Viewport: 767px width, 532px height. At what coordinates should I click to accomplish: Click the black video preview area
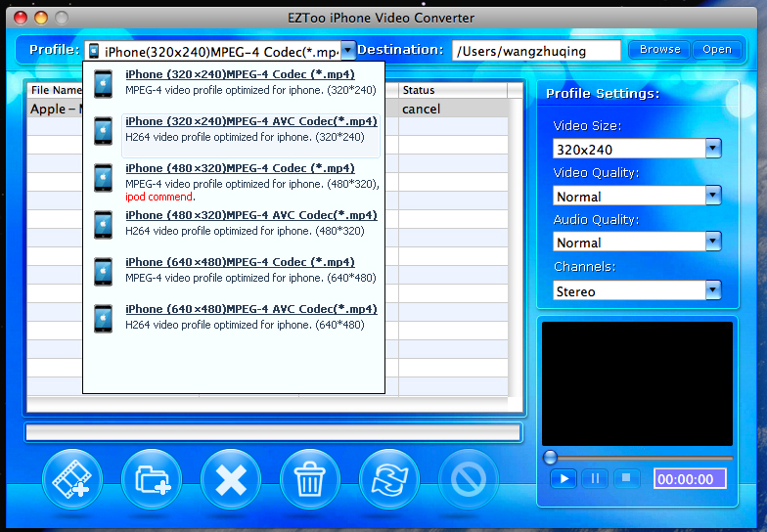pos(638,383)
